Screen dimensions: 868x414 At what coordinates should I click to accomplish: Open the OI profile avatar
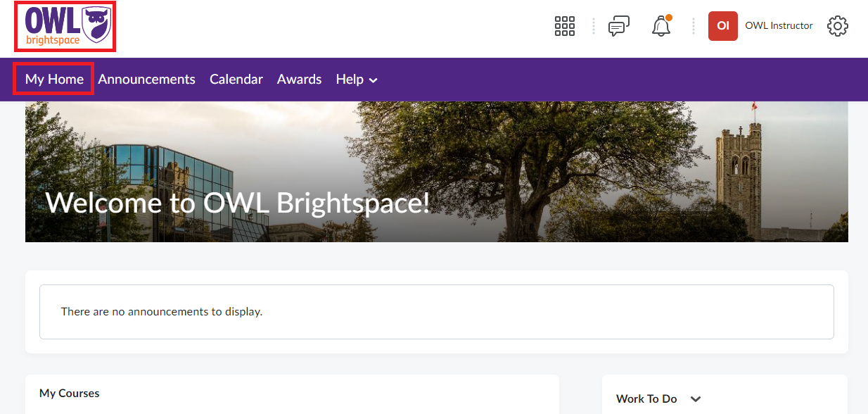pos(723,25)
